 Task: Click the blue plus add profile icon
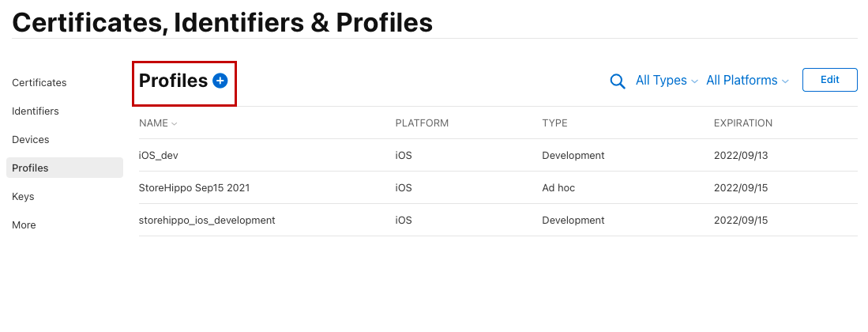pos(220,81)
